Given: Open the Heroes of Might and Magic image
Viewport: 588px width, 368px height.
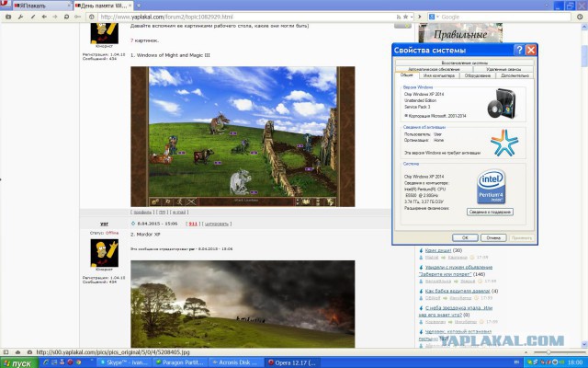Looking at the screenshot, I should (243, 137).
